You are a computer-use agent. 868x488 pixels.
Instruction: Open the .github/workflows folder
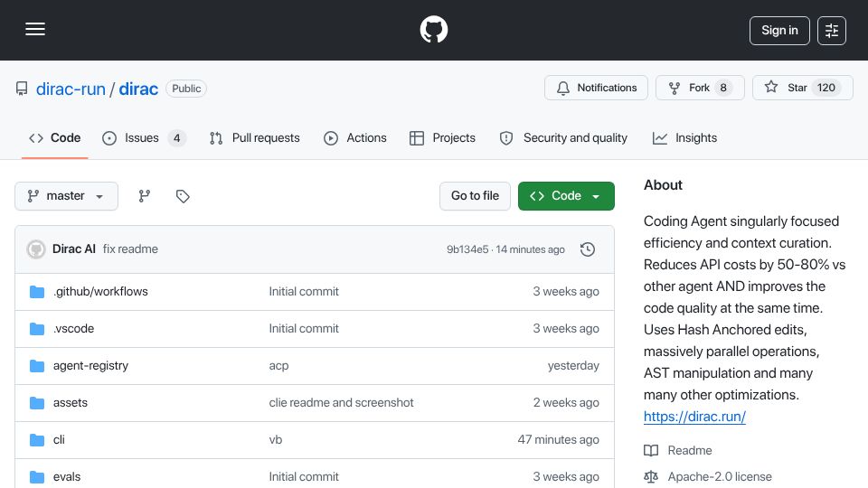pyautogui.click(x=100, y=292)
